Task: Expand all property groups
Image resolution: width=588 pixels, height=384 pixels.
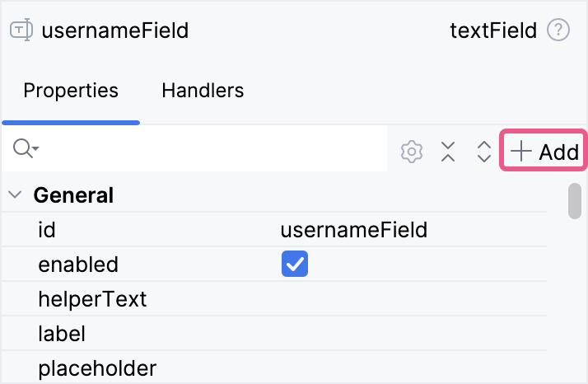Action: pyautogui.click(x=484, y=152)
